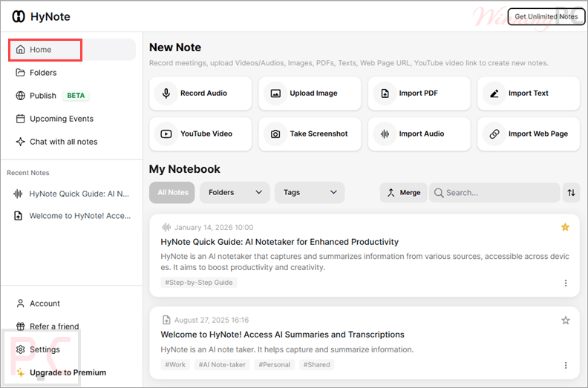Image resolution: width=588 pixels, height=388 pixels.
Task: Click the Settings gear icon
Action: (20, 349)
